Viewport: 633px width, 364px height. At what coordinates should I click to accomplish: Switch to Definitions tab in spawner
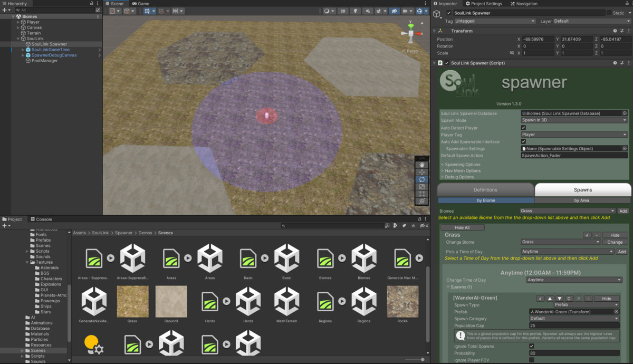pos(485,190)
